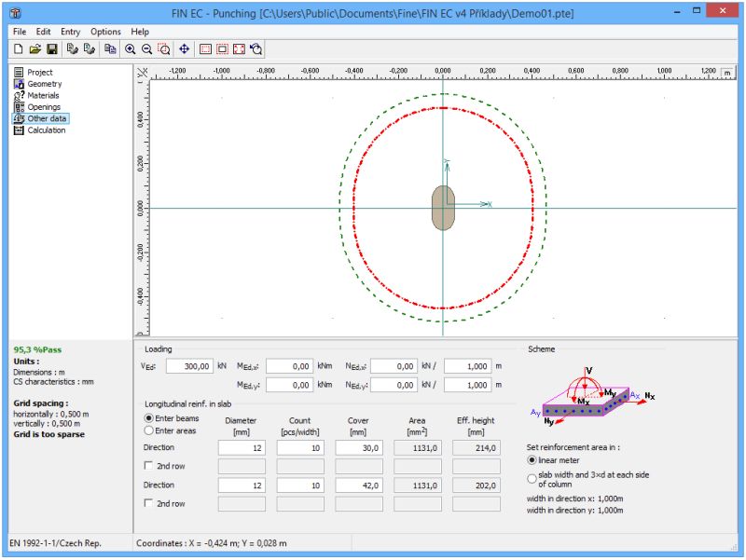This screenshot has height=560, width=746.
Task: Select the pan view crosshair tool
Action: (x=184, y=48)
